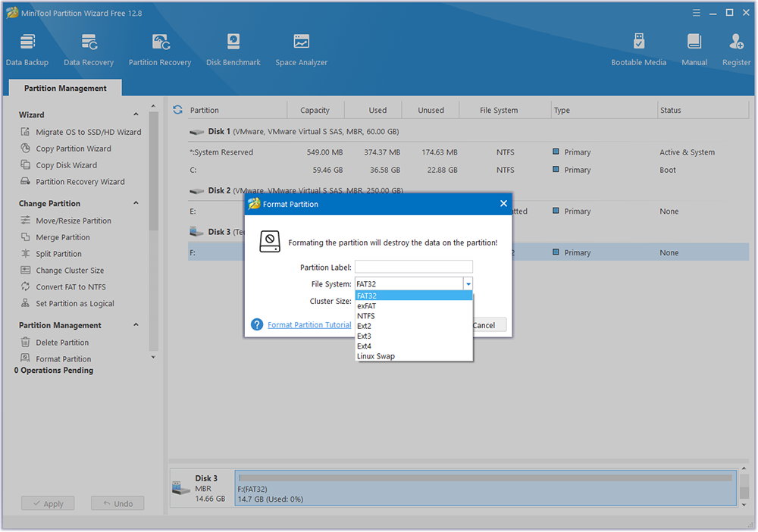Click the 0 Operations Pending status text
Screen dimensions: 758x532
[x=54, y=370]
